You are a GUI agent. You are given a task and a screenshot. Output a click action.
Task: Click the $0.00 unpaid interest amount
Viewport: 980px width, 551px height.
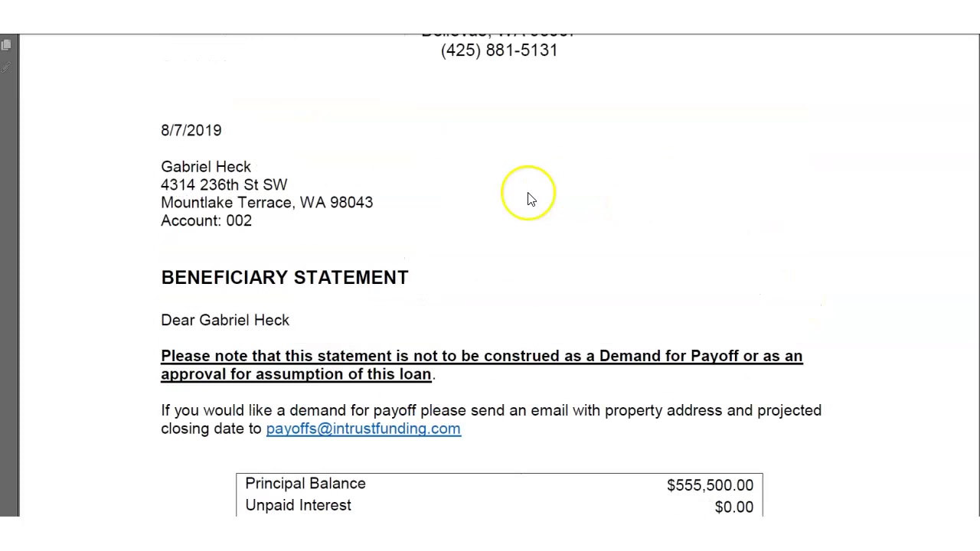(733, 507)
